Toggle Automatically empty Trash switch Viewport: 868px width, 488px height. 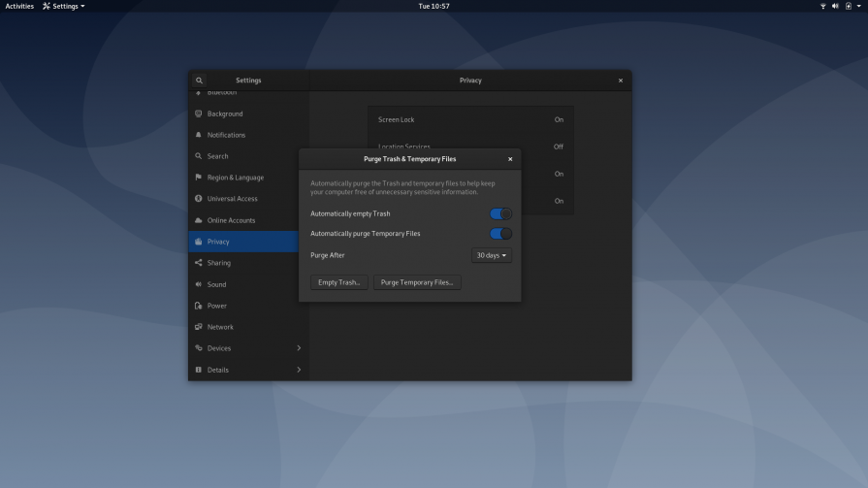pos(500,213)
